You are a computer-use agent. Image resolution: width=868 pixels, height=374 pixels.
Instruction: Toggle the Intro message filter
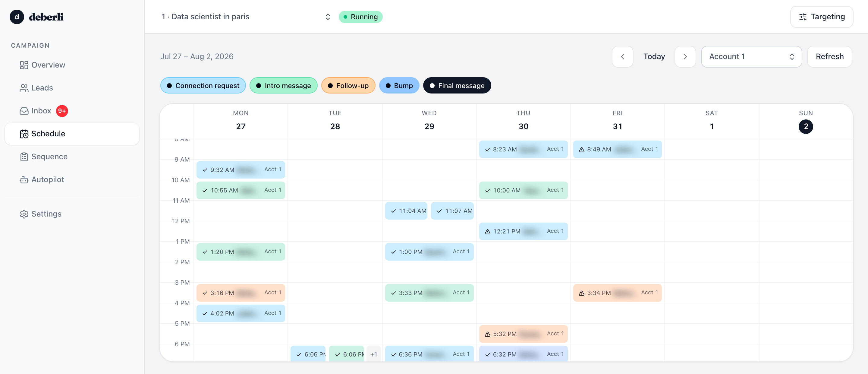point(283,86)
